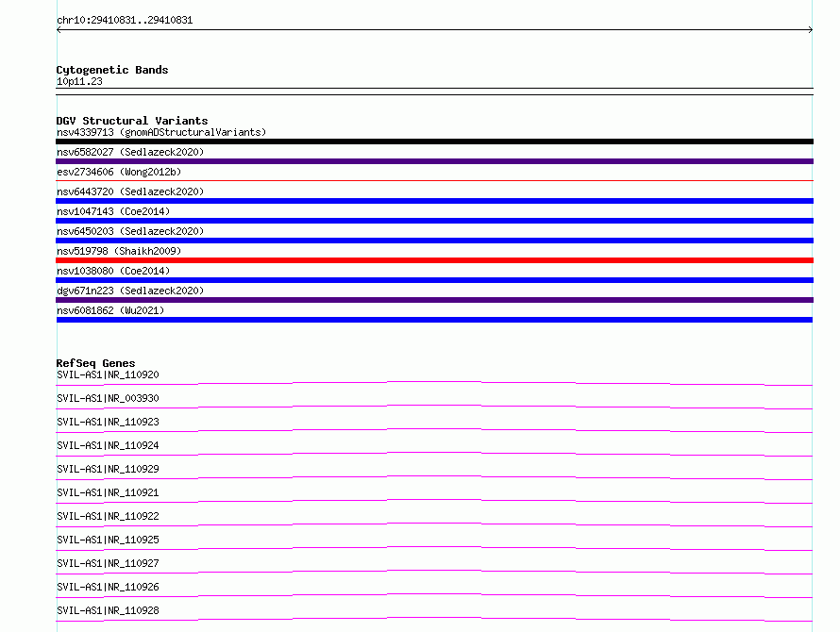This screenshot has width=840, height=632.
Task: Open transcript SVIL-AS1|NR_110926
Action: tap(108, 587)
